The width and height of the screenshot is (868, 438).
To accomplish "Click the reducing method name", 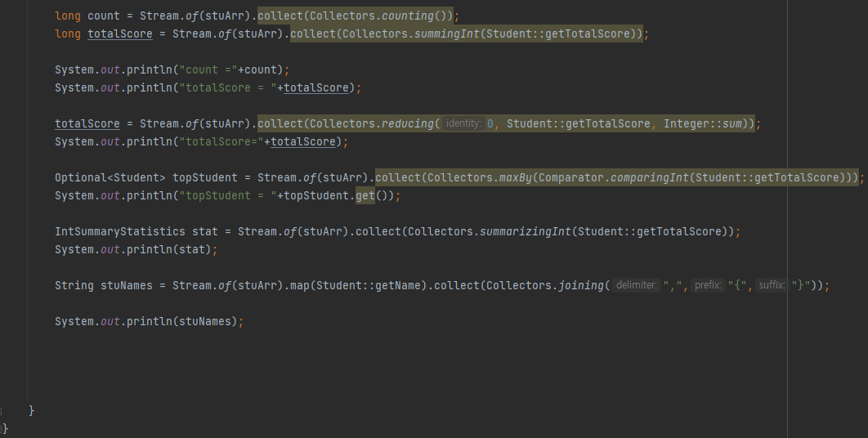I will 407,123.
